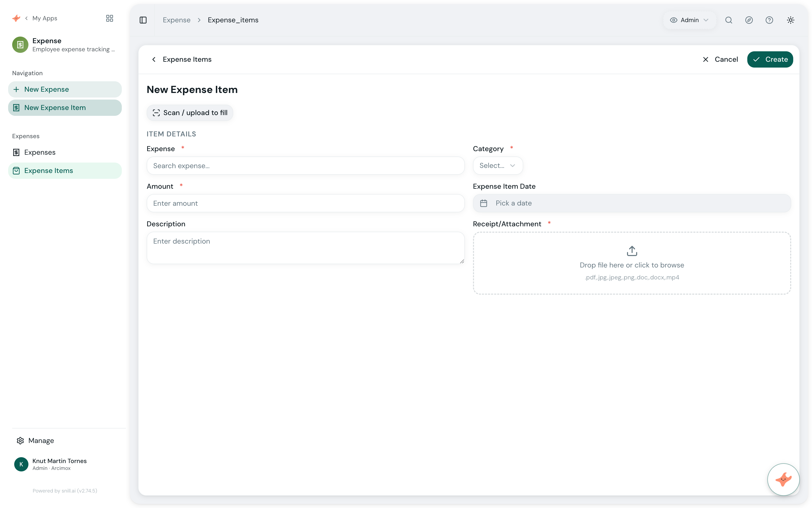The height and width of the screenshot is (508, 812).
Task: Open the AI assistant floating button
Action: click(783, 479)
